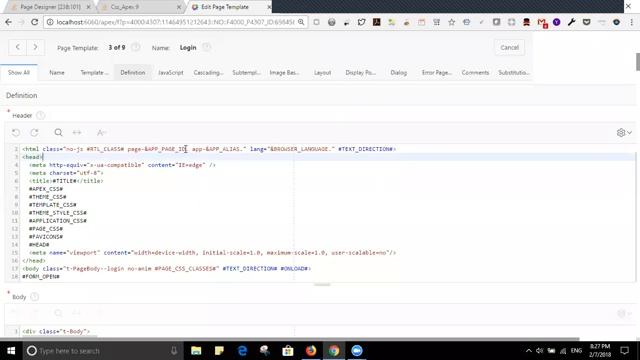Click the horizontal scrollbar at the bottom
The width and height of the screenshot is (640, 360).
(290, 338)
